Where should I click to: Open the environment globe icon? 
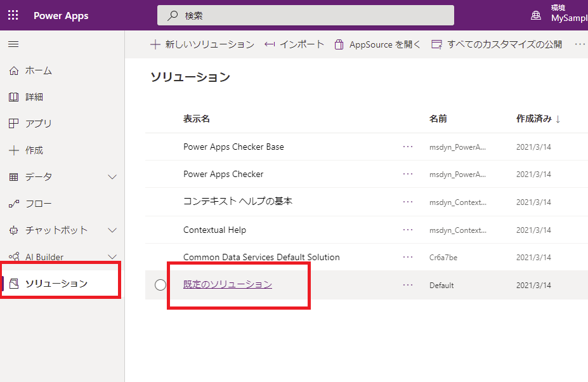click(x=536, y=15)
